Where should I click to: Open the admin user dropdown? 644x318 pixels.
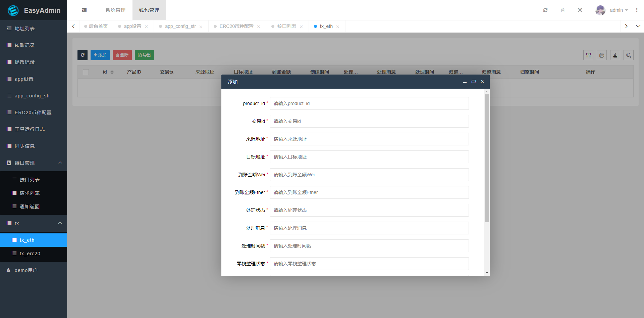coord(619,10)
